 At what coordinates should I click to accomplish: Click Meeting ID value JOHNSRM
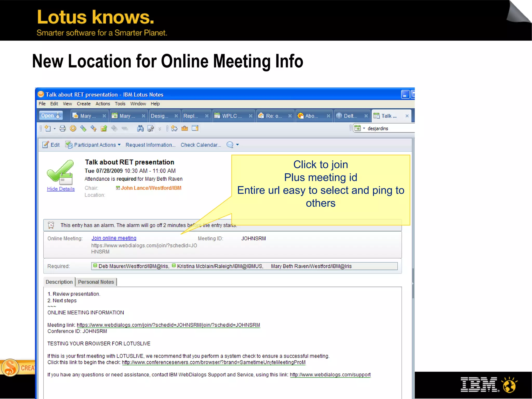click(x=254, y=238)
